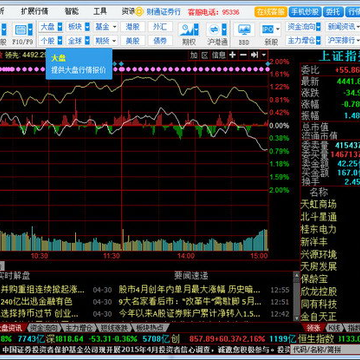Viewport: 360px width, 360px height.
Task: Open chart toolbar's small dropdown arrow
Action: (264, 55)
